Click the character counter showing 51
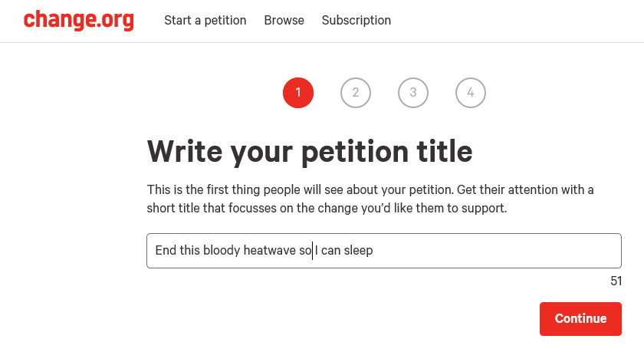The image size is (644, 352). tap(616, 281)
